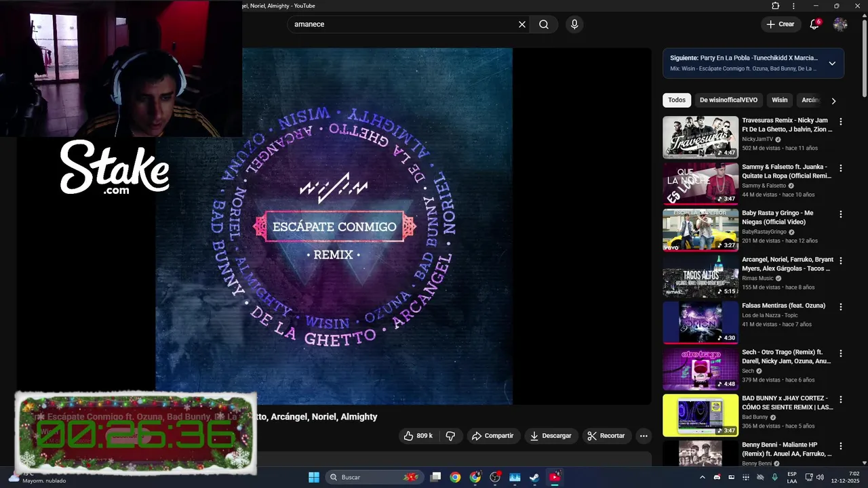Viewport: 868px width, 488px height.
Task: Dislike the video with thumbs-down icon
Action: 450,436
